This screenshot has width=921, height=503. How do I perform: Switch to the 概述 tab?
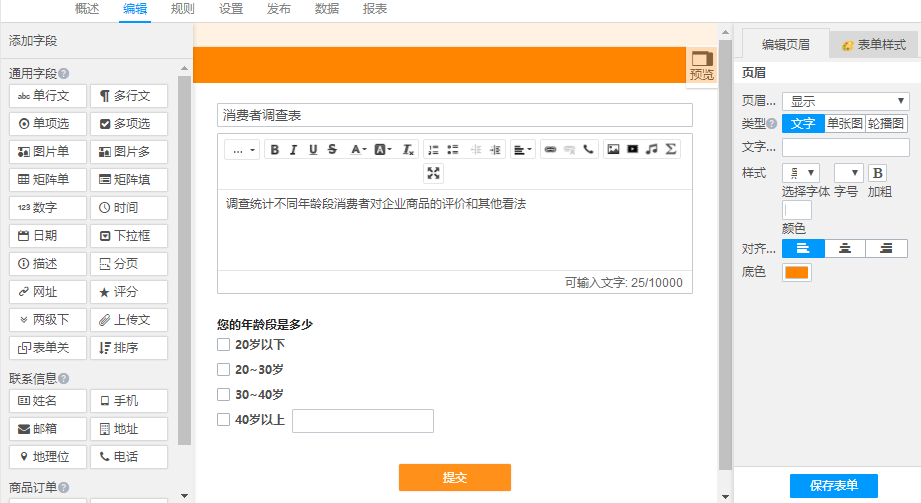click(x=87, y=9)
